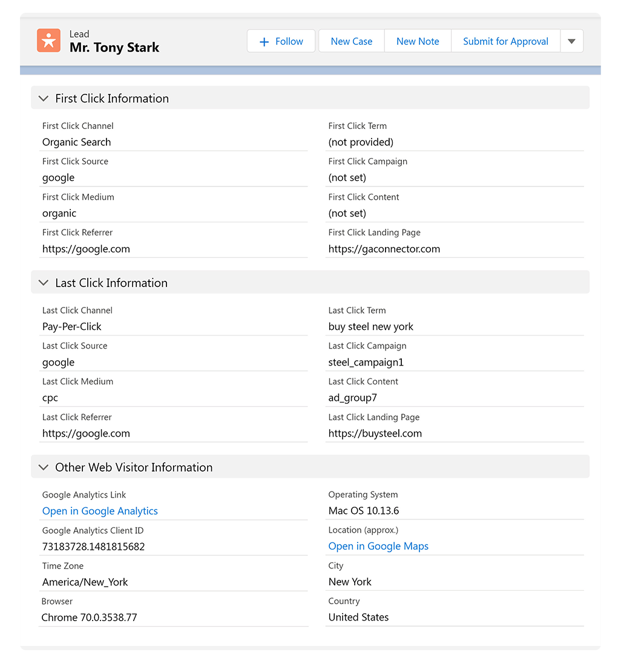Click Last Click Referrer 'https://google.com'
The image size is (621, 672).
[x=86, y=433]
